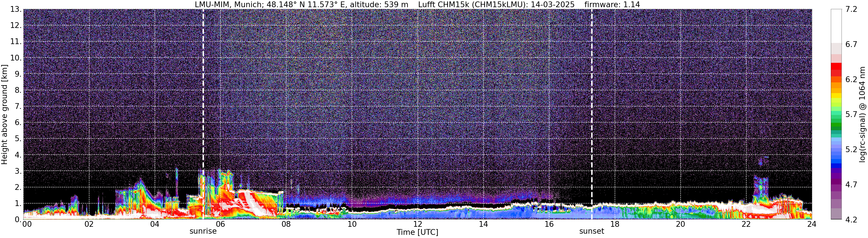Screen dimensions: 868x238
Task: Click the height axis tick '7.'
Action: (x=18, y=106)
